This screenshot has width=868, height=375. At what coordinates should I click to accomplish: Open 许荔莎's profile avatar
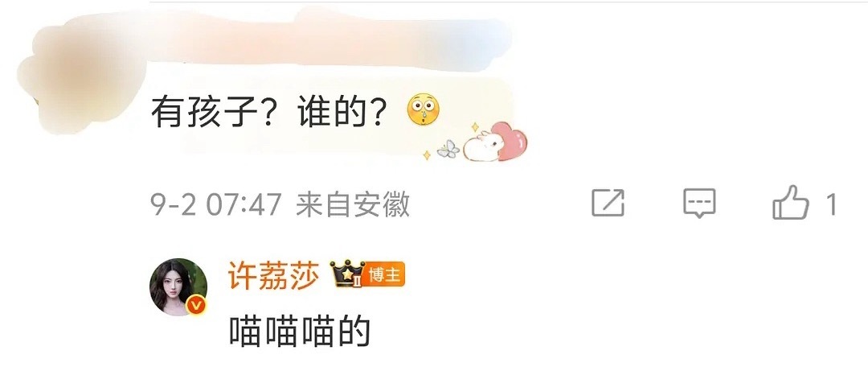(178, 287)
